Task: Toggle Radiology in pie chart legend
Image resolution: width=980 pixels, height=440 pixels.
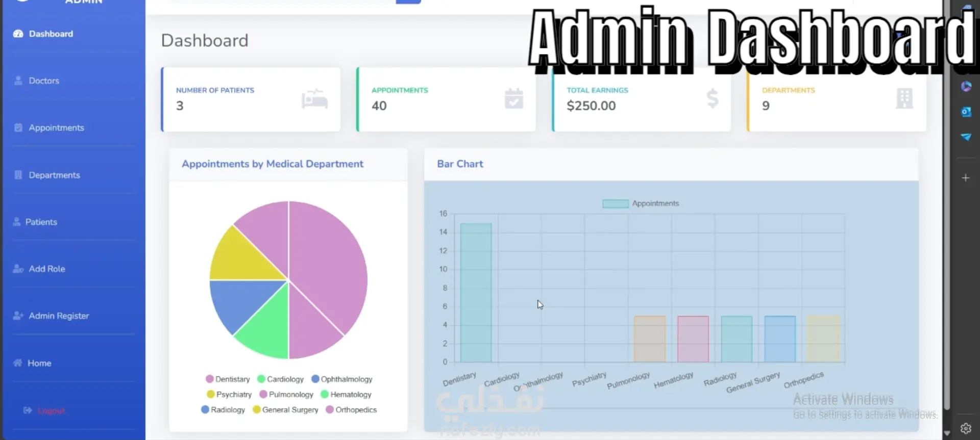Action: tap(223, 409)
